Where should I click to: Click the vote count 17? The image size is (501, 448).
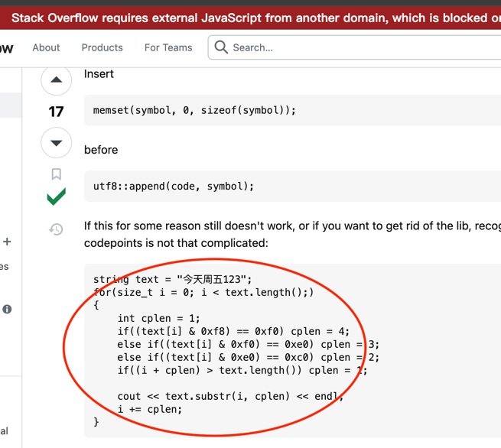[x=57, y=112]
